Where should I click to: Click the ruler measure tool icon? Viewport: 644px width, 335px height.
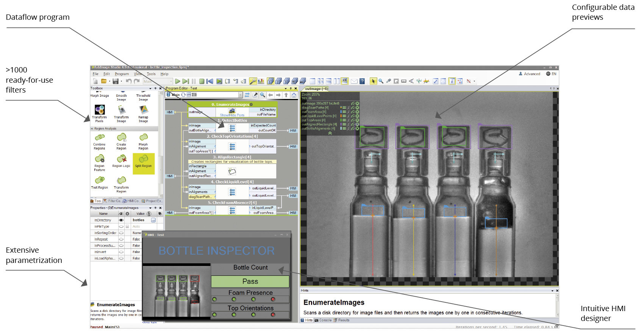pos(404,81)
